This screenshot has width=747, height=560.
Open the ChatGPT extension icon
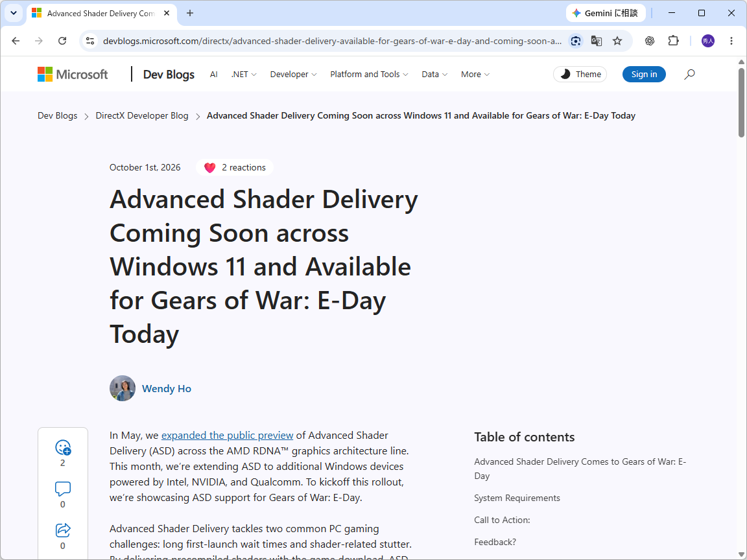[x=649, y=41]
